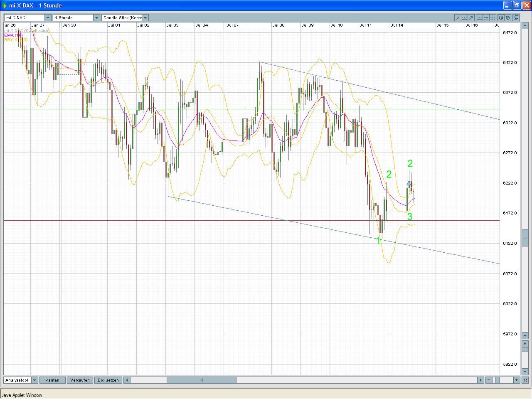Open the Candle Stick chart type dropdown
The width and height of the screenshot is (532, 399).
(x=145, y=18)
